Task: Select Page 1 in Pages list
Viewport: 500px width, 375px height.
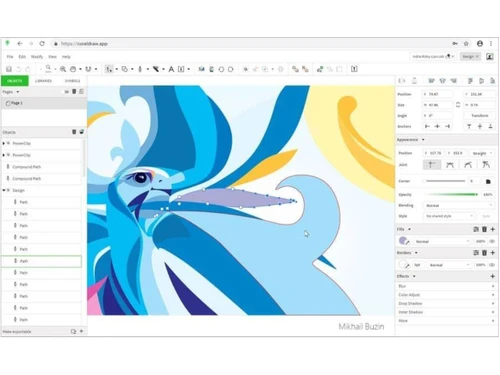Action: click(44, 103)
